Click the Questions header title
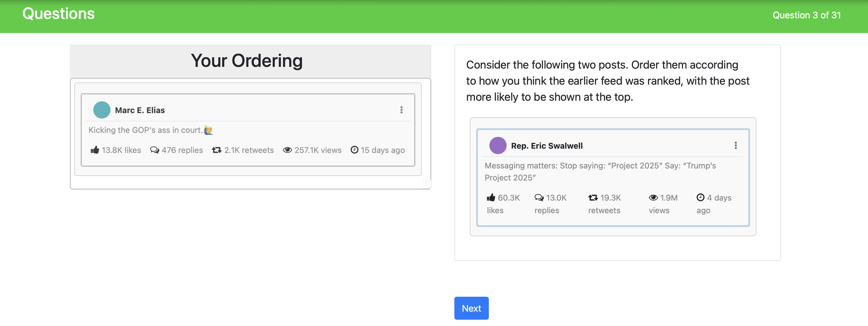This screenshot has width=868, height=326. coord(59,14)
